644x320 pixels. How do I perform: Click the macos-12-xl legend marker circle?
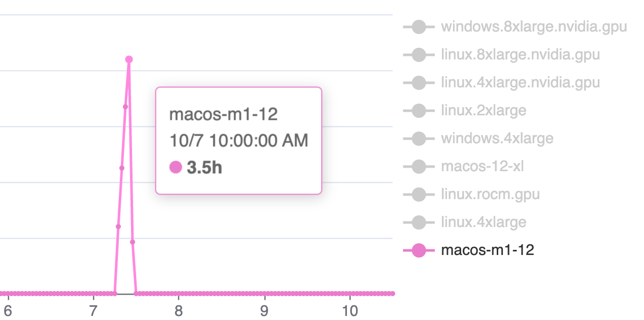[419, 166]
